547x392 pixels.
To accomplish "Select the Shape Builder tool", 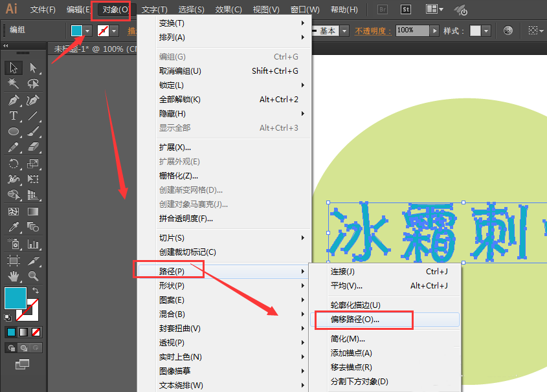I will [13, 195].
